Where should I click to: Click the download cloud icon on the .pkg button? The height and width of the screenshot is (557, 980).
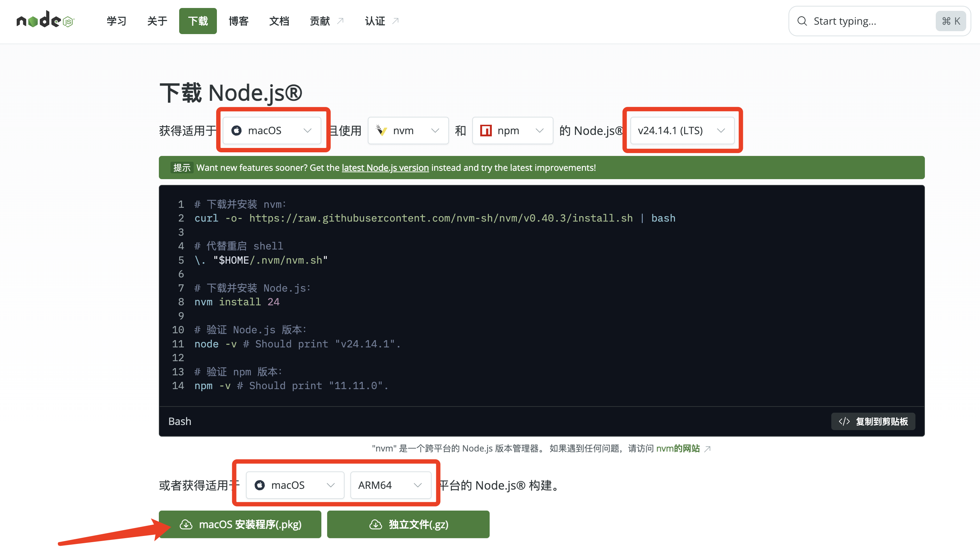pos(186,524)
